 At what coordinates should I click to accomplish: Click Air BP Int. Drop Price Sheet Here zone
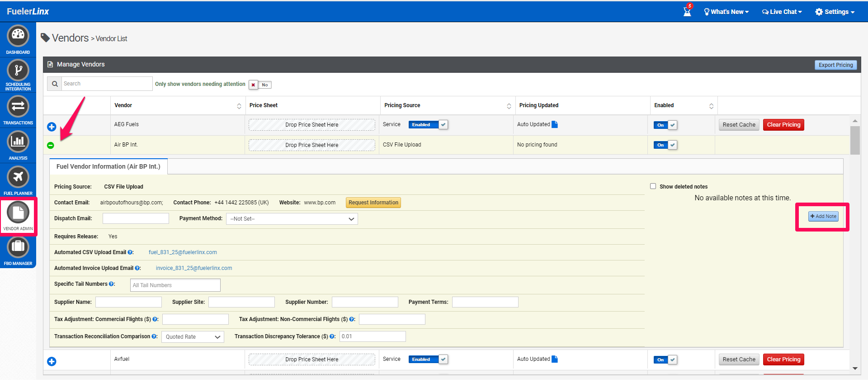click(x=312, y=145)
